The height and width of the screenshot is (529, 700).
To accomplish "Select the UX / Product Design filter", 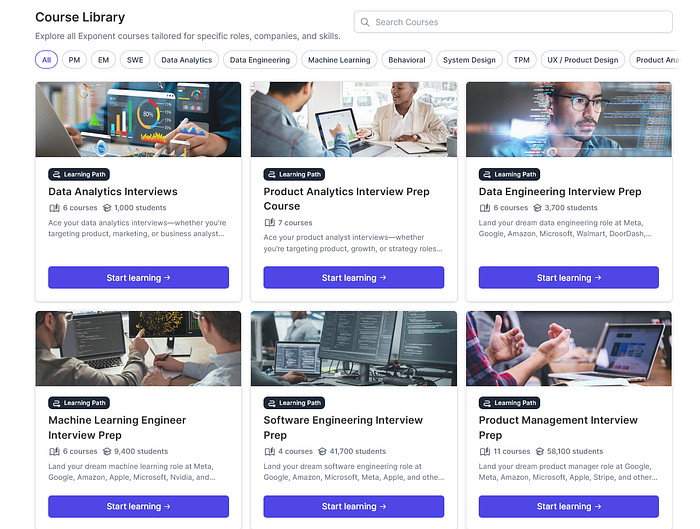I will click(583, 60).
